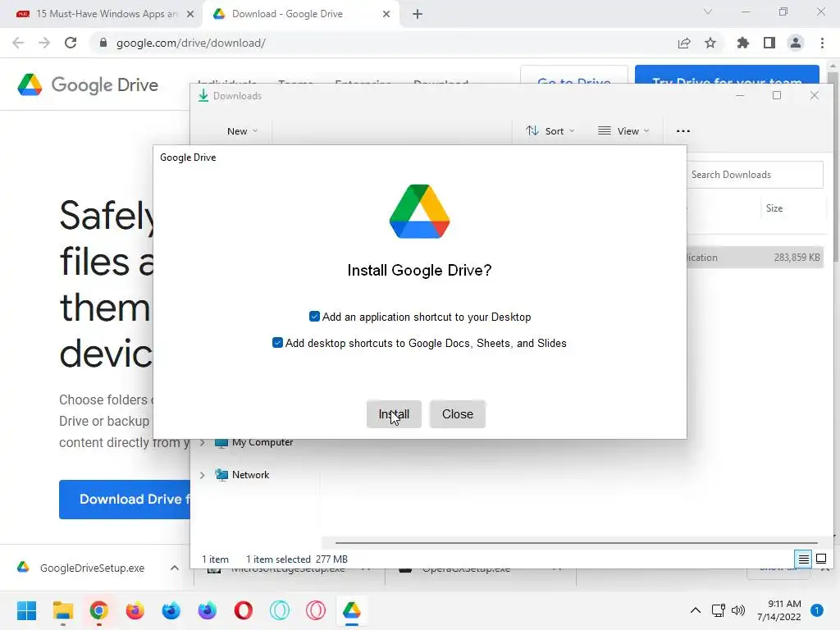Click the Install button in Google Drive dialog
Image resolution: width=840 pixels, height=630 pixels.
click(x=394, y=414)
